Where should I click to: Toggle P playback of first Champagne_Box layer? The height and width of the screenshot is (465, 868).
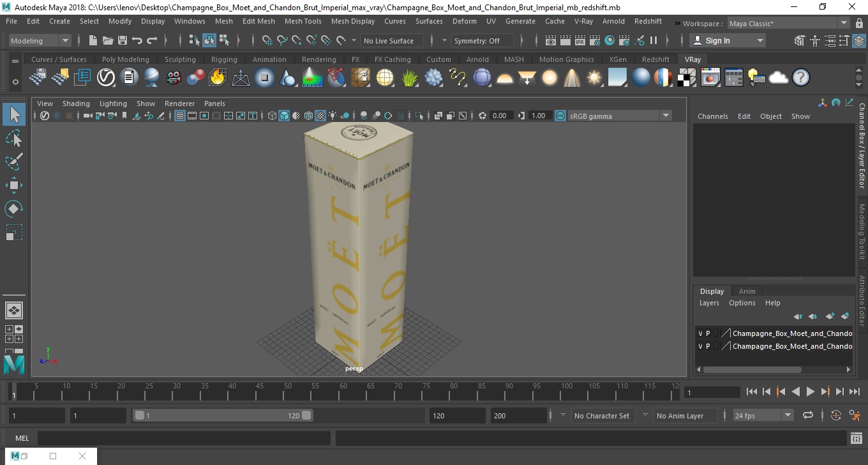(708, 333)
